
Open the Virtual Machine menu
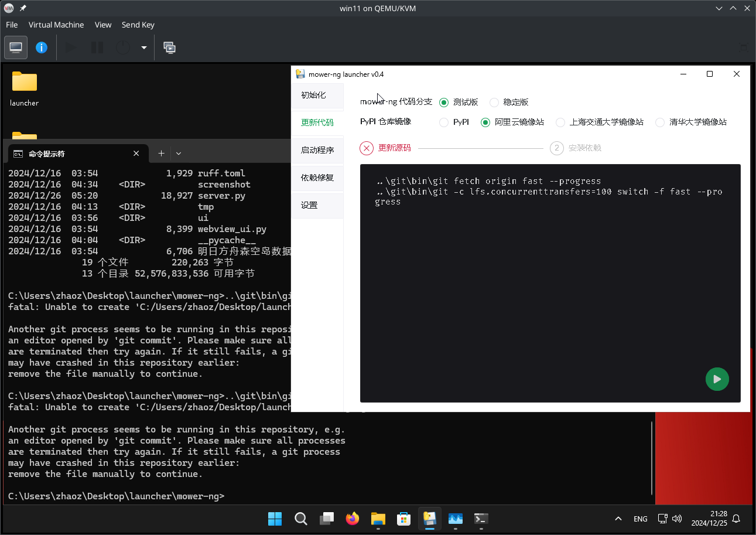pyautogui.click(x=56, y=25)
